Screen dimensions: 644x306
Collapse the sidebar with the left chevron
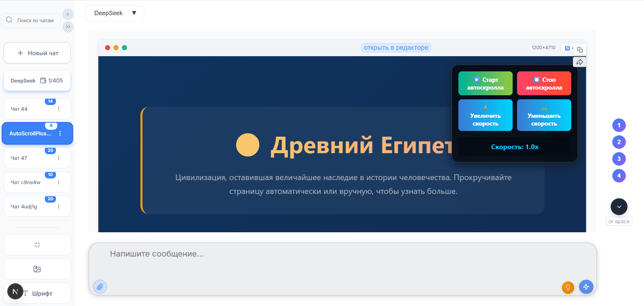pos(68,14)
